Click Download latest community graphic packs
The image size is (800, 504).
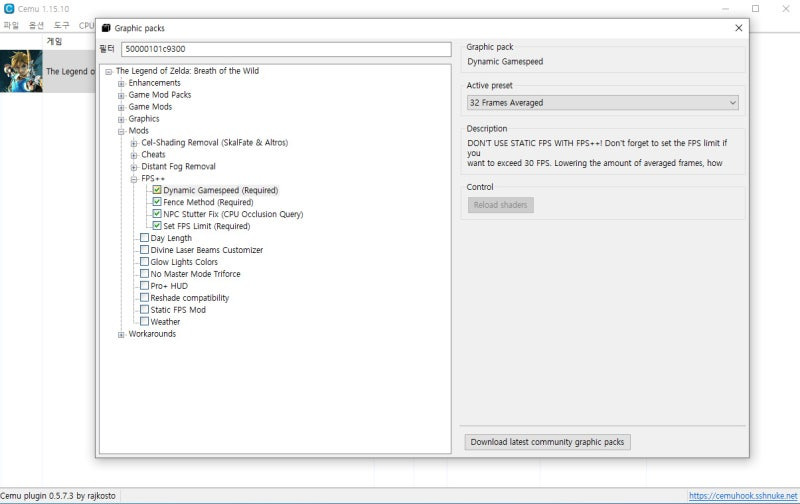click(x=547, y=442)
